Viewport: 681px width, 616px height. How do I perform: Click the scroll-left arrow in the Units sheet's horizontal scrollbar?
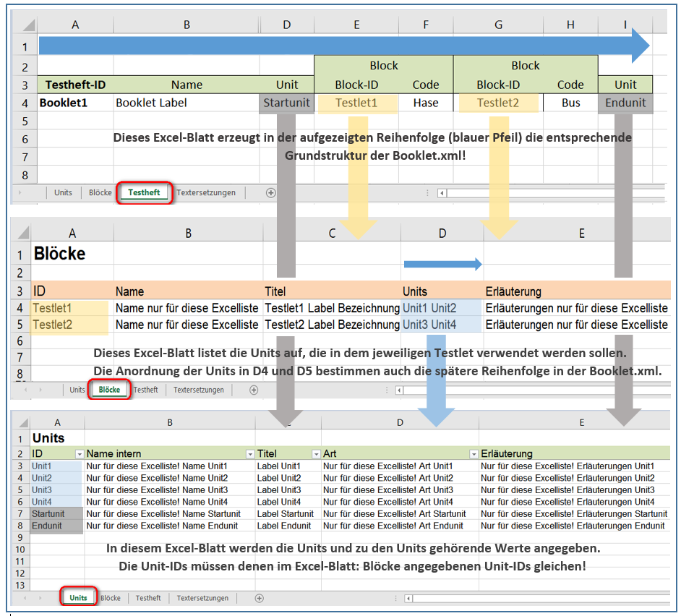coord(409,598)
